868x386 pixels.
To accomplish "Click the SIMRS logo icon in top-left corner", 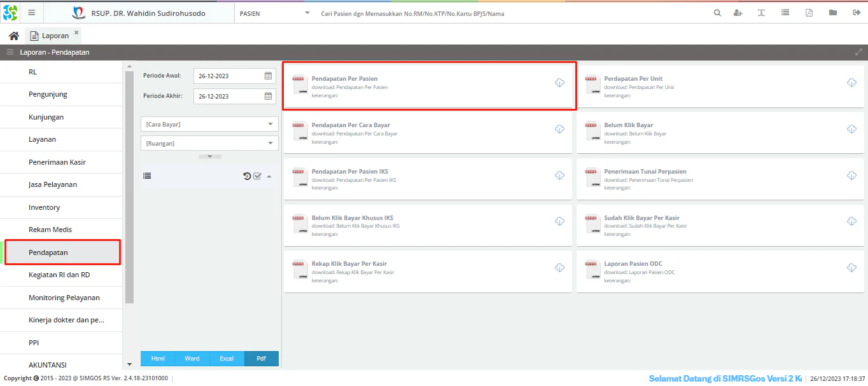I will click(x=10, y=12).
